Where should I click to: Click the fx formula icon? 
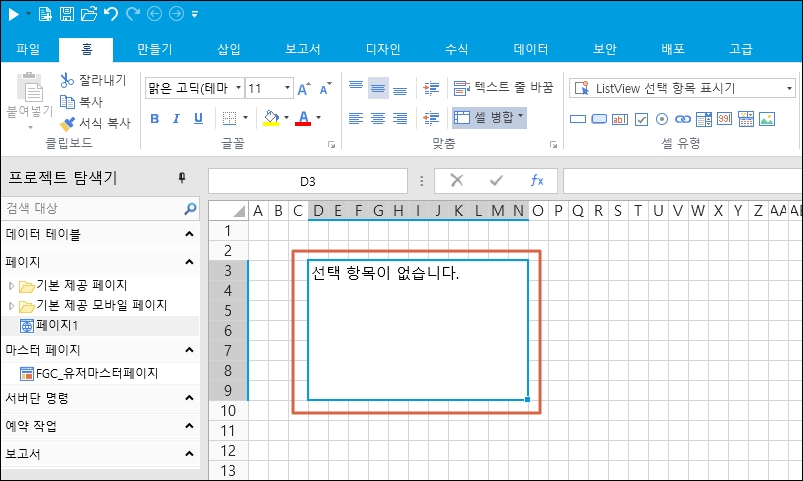[x=537, y=180]
